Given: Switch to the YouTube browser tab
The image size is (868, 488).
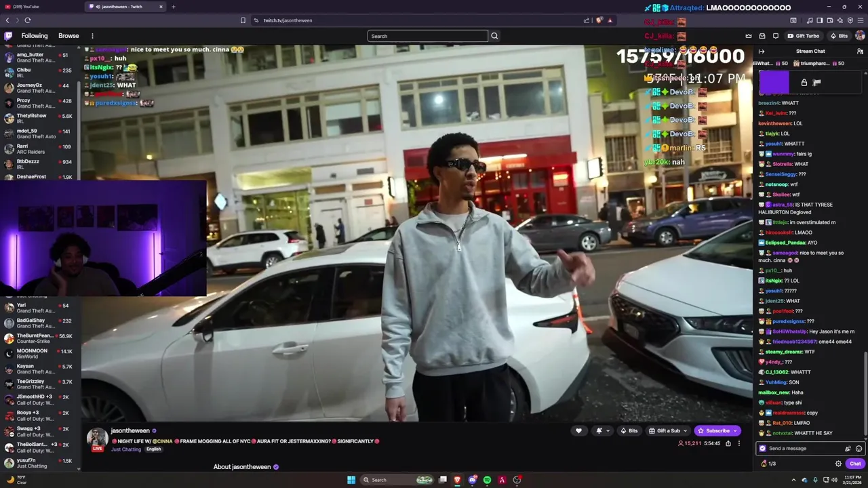Looking at the screenshot, I should (x=41, y=7).
